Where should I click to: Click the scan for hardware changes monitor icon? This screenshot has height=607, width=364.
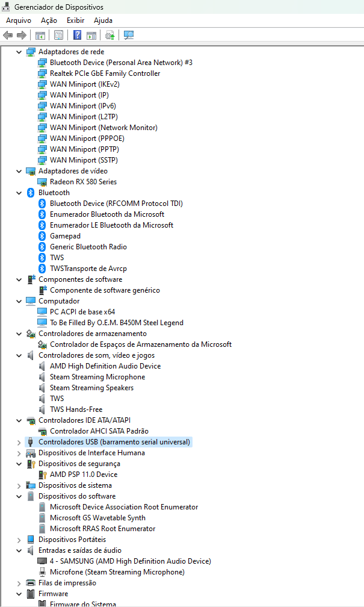tap(129, 35)
